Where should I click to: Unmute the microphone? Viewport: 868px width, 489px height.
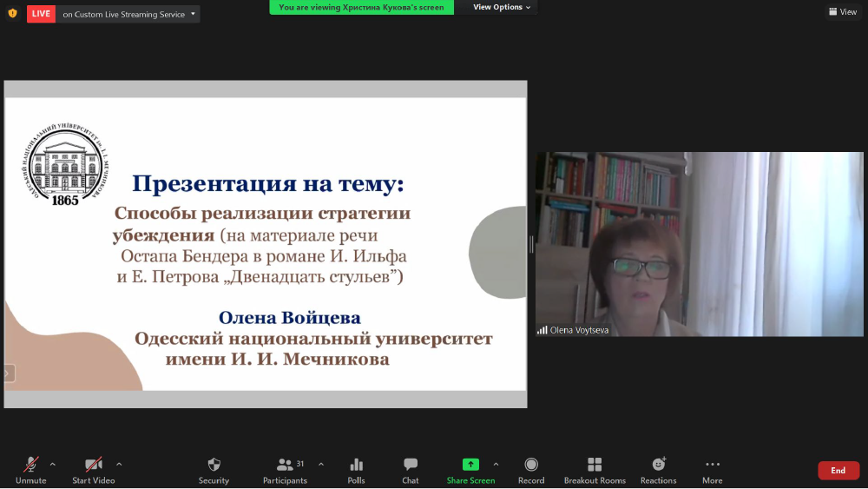pos(30,470)
